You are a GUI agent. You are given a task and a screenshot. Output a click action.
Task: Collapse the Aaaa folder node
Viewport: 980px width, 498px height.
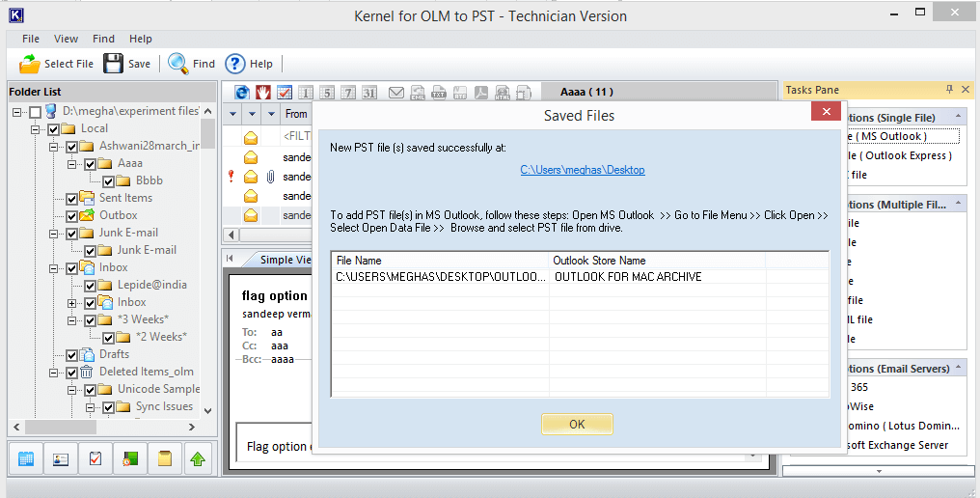click(72, 164)
